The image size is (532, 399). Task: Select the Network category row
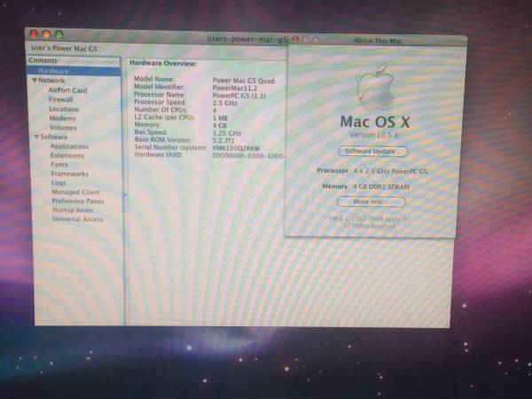[51, 81]
